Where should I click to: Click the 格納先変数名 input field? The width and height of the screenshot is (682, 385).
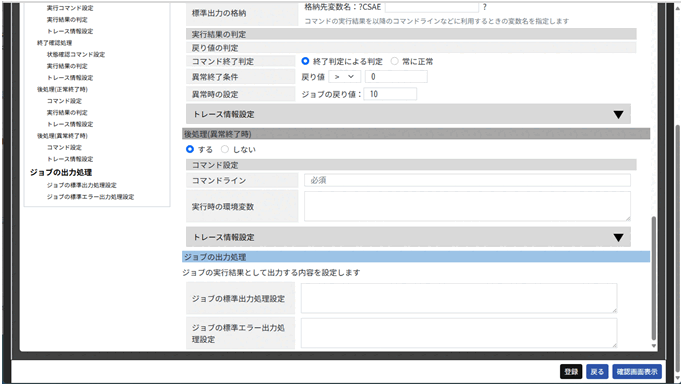[x=431, y=7]
